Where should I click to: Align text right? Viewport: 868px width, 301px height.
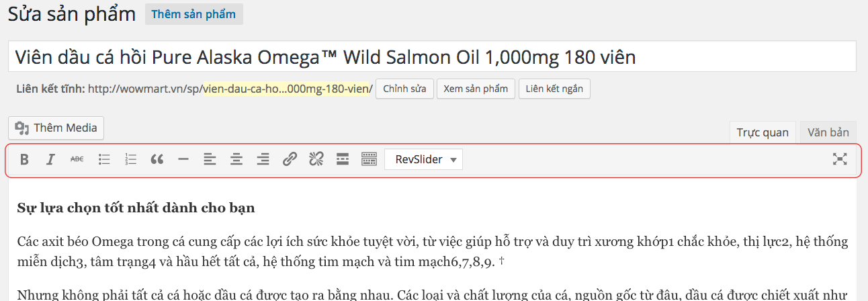[x=263, y=159]
